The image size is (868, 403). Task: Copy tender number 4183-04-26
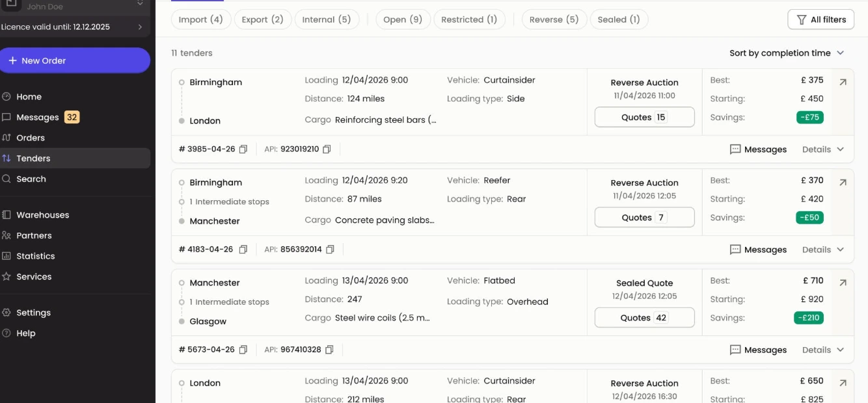[x=243, y=250]
